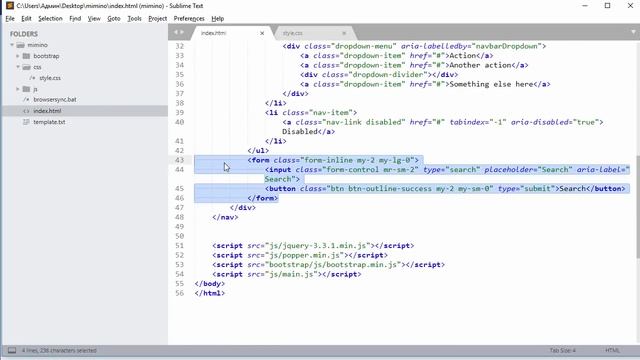Click the Sublime Text title bar icon
Image resolution: width=640 pixels, height=360 pixels.
[9, 6]
